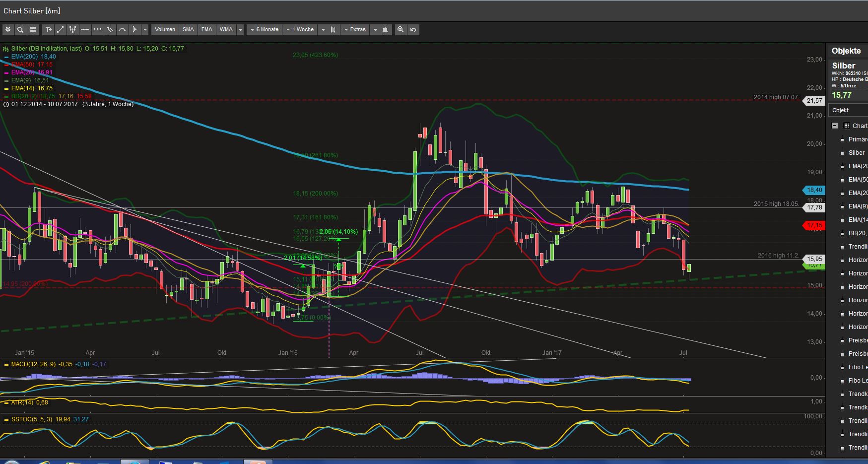Click the EMA(9) legend entry
The width and height of the screenshot is (868, 464).
[x=30, y=80]
